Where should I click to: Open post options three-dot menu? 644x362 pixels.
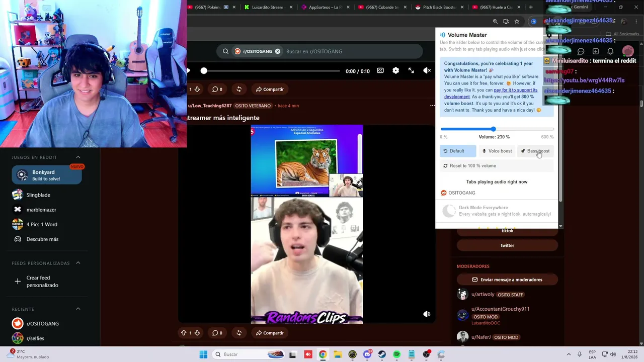point(432,106)
